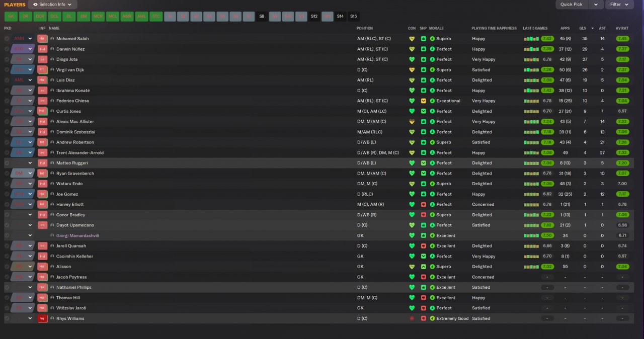Sort by the Morale column header
This screenshot has height=339, width=644.
pyautogui.click(x=437, y=28)
